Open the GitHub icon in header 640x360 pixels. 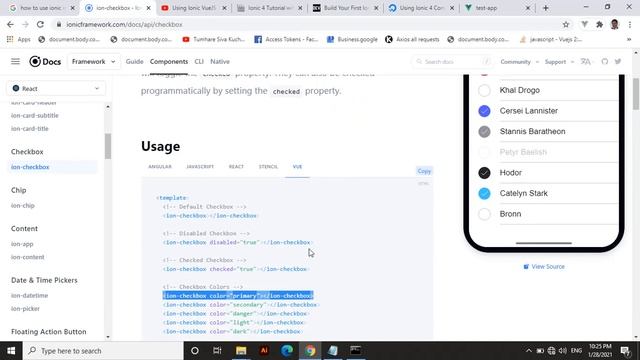tap(604, 62)
